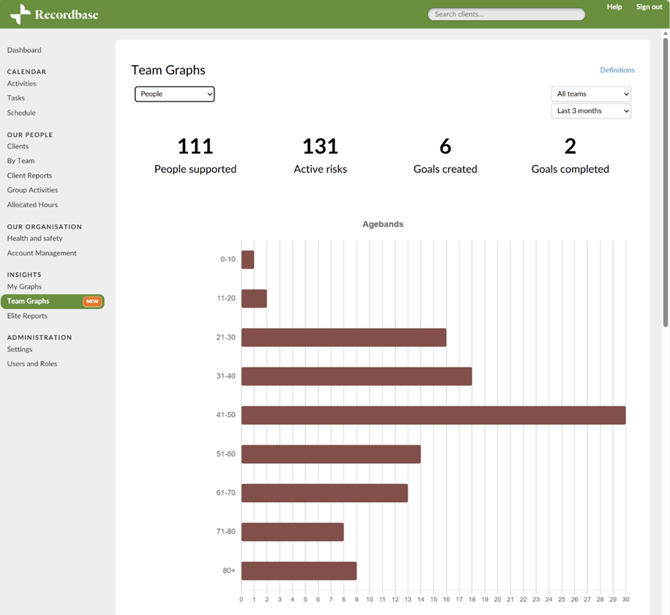Open the People graph type dropdown
The height and width of the screenshot is (615, 670).
175,94
